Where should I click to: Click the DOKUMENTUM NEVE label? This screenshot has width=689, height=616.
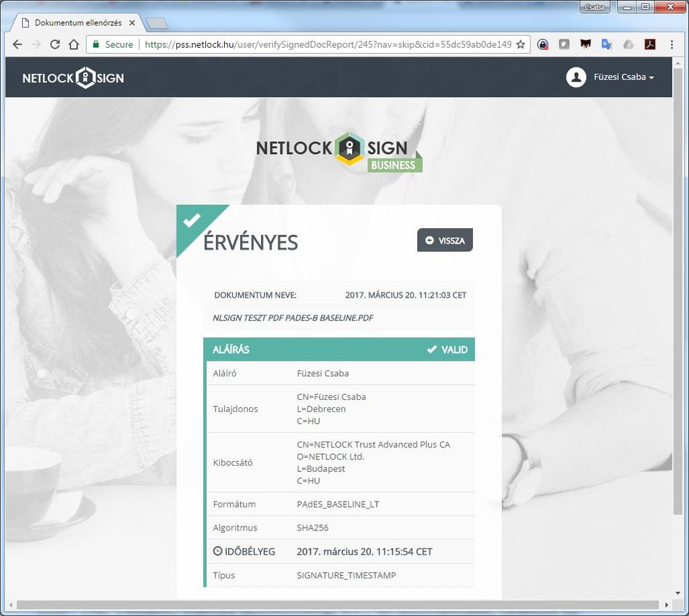click(255, 295)
